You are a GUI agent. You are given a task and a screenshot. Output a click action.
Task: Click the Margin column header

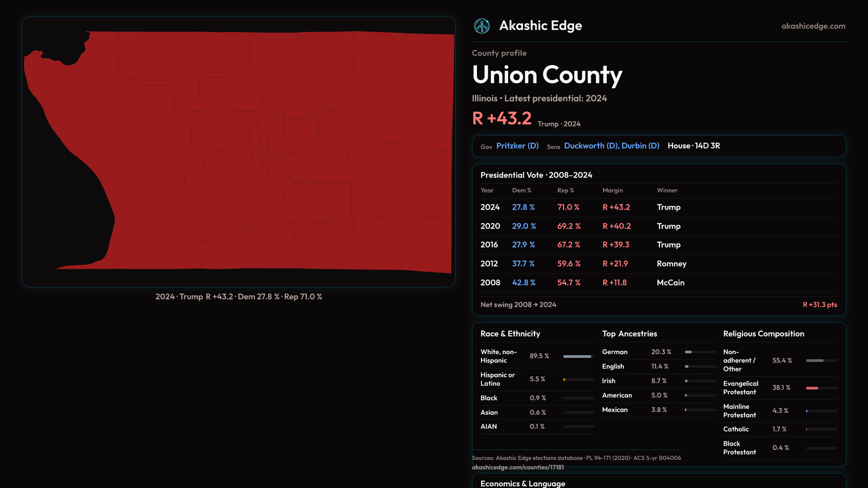pyautogui.click(x=613, y=191)
